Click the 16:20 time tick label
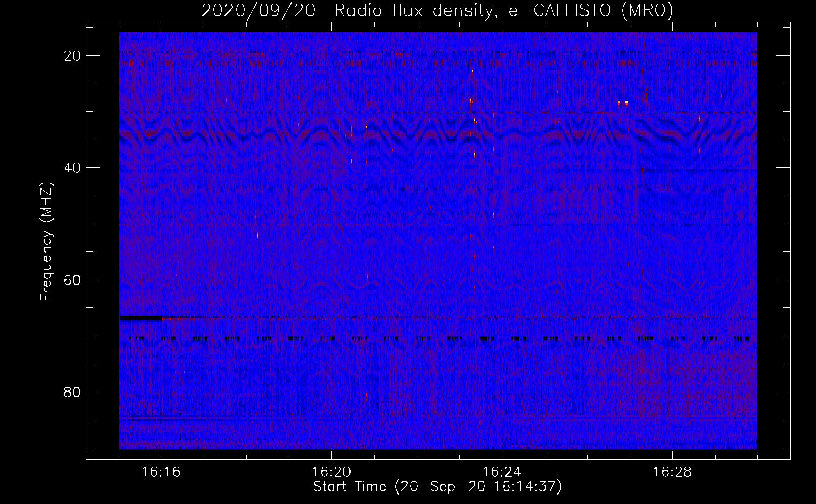Screen dimensions: 816x504 (x=331, y=472)
